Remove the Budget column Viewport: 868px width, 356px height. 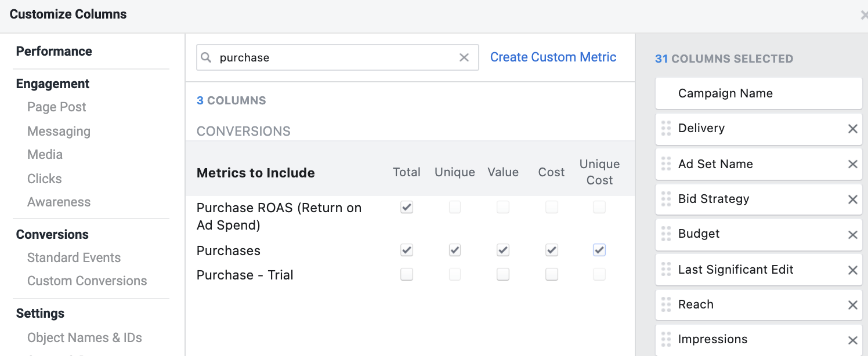852,235
